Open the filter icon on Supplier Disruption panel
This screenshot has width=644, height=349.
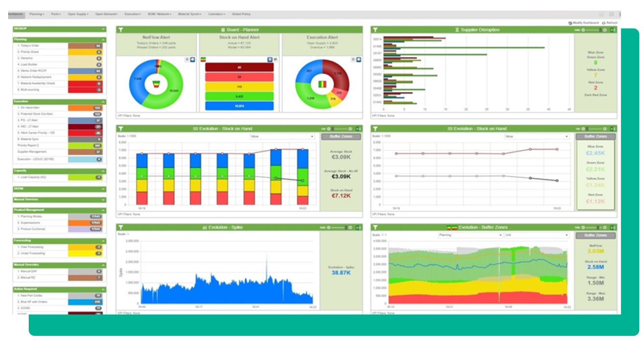pyautogui.click(x=375, y=30)
